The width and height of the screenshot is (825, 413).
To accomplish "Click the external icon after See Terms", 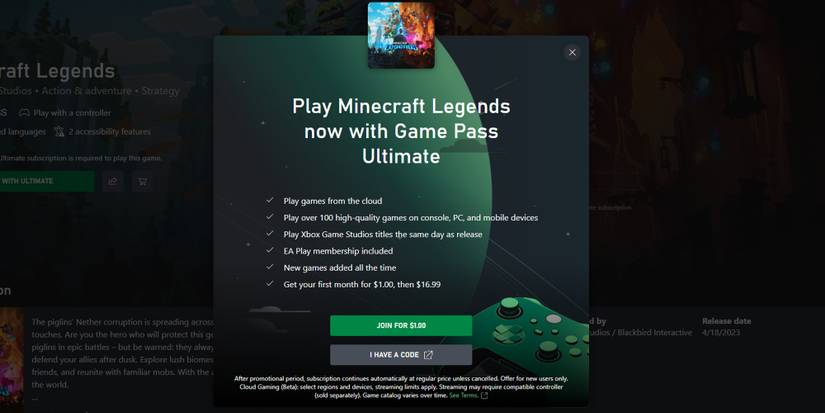I will [x=484, y=395].
